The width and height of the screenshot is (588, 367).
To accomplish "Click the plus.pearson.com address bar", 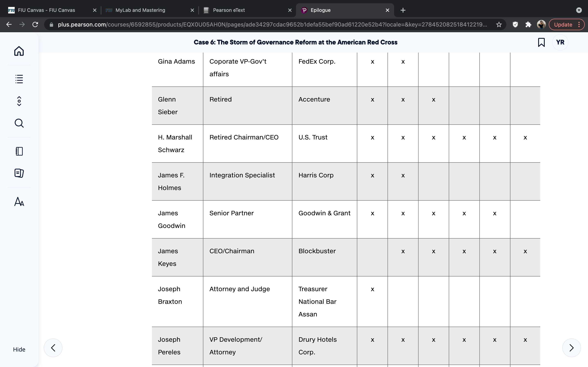I will point(272,24).
